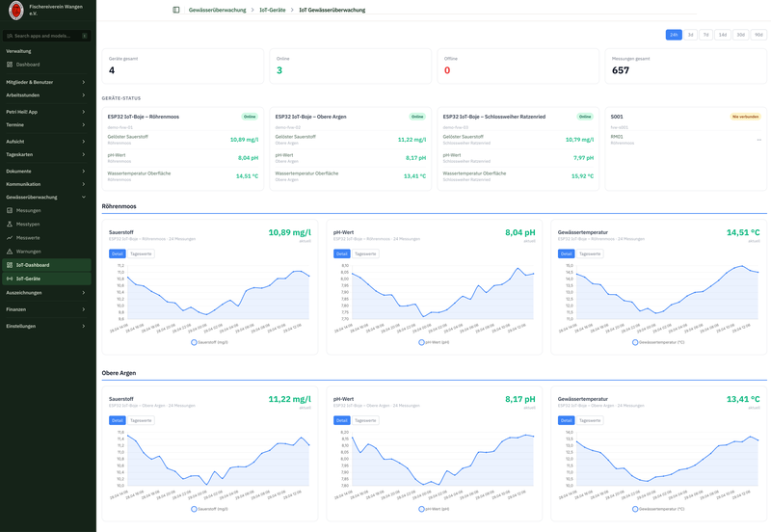Image resolution: width=771 pixels, height=532 pixels.
Task: Expand the Finanzen sidebar section
Action: pos(46,309)
